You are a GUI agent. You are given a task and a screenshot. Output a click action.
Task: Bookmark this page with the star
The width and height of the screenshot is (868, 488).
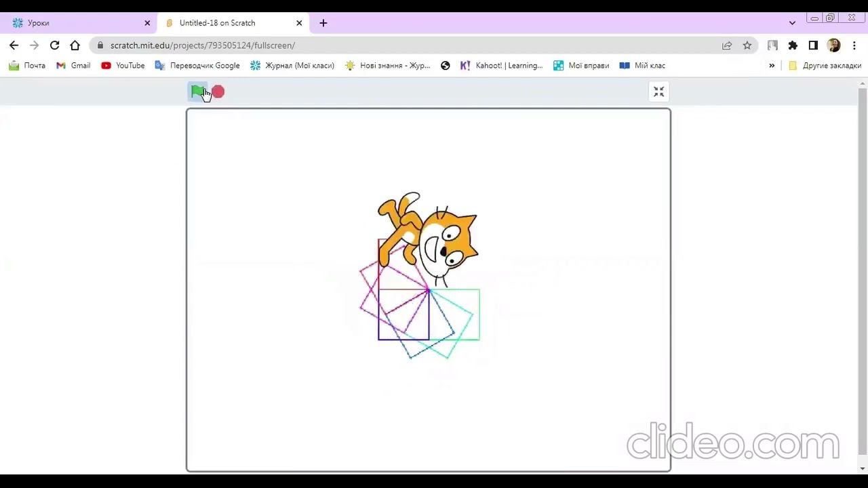click(x=747, y=45)
